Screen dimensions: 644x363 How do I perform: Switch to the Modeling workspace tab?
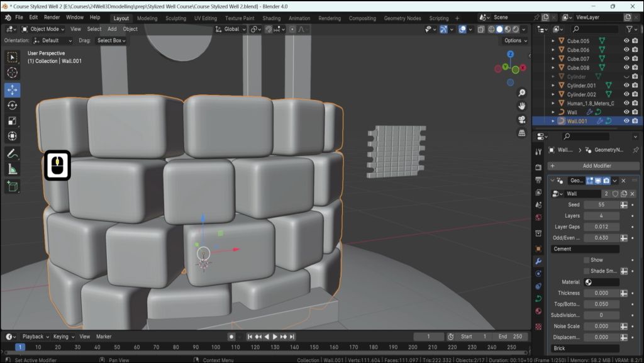click(x=147, y=18)
